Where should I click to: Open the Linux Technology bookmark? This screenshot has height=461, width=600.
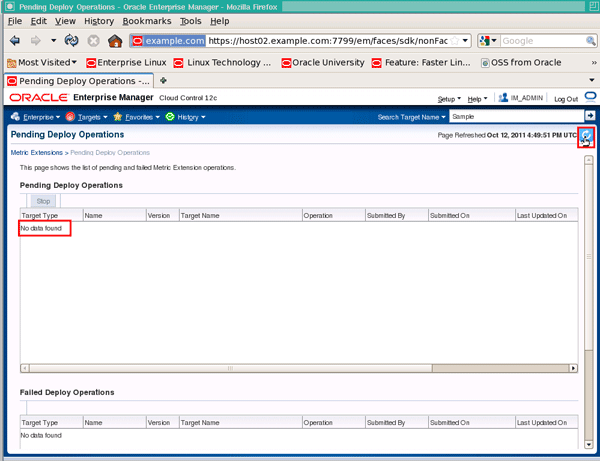[x=222, y=62]
